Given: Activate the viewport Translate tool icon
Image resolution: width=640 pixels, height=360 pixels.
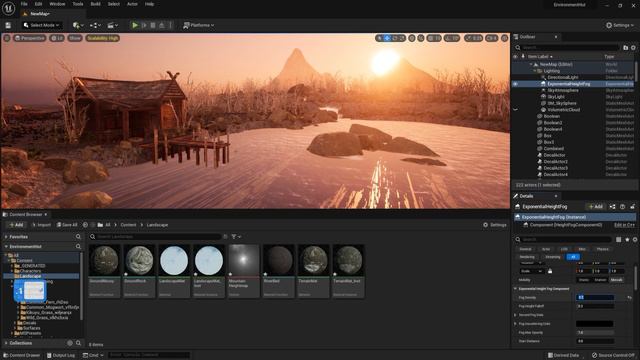Looking at the screenshot, I should click(387, 38).
